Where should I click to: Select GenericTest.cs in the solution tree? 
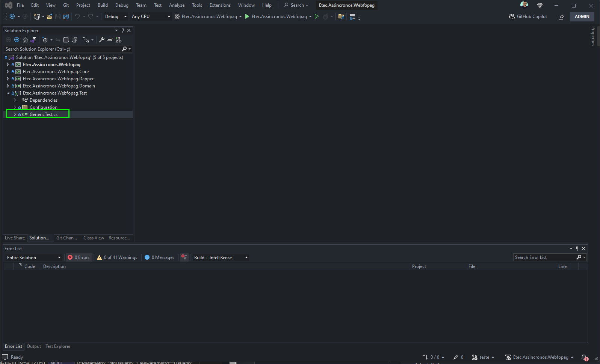point(44,114)
